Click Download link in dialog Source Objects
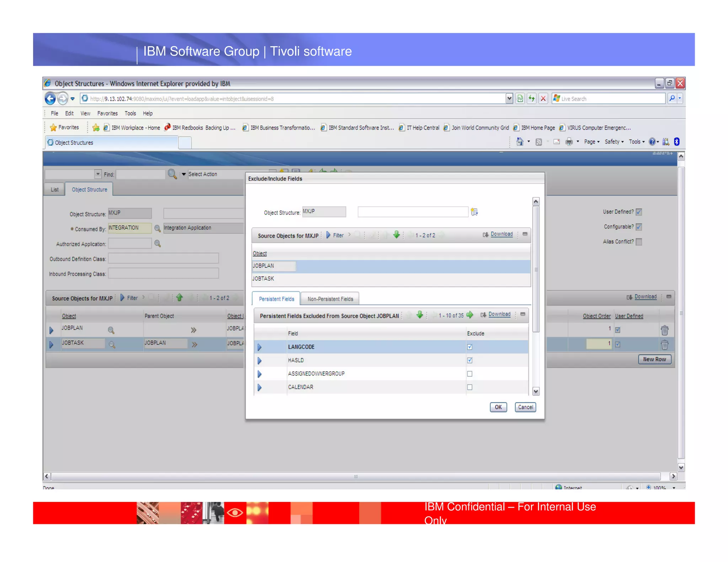728x562 pixels. pyautogui.click(x=502, y=234)
